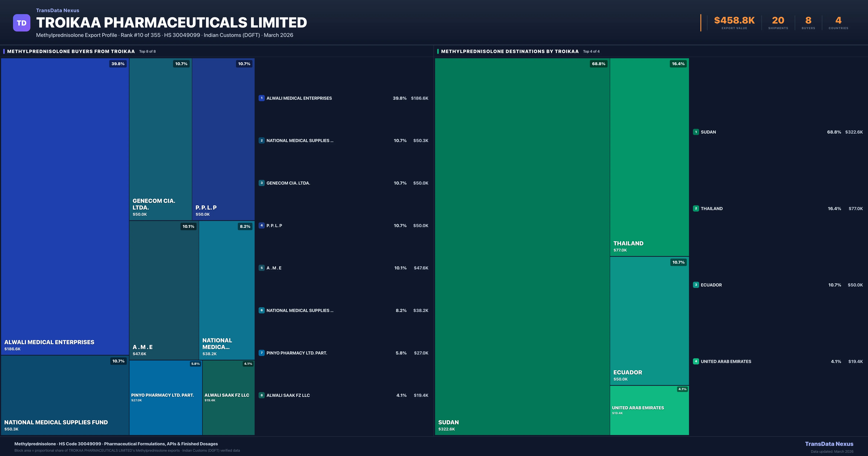Click green rank badge 2 beside Thailand
This screenshot has width=868, height=456.
(696, 208)
